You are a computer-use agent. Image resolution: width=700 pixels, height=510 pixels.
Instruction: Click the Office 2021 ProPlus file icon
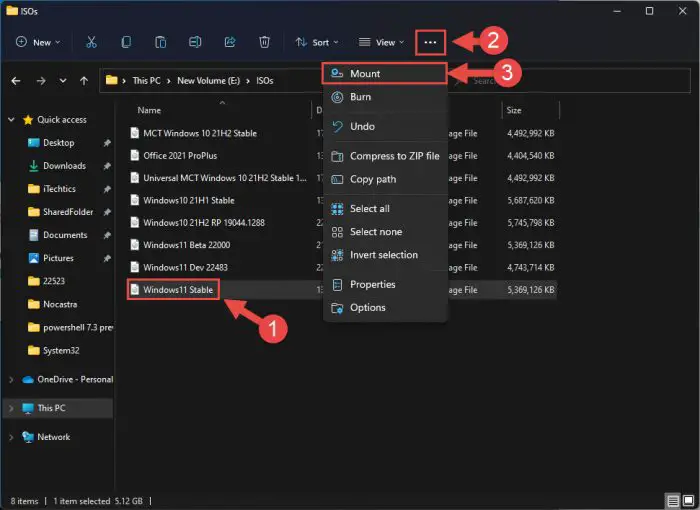point(134,155)
